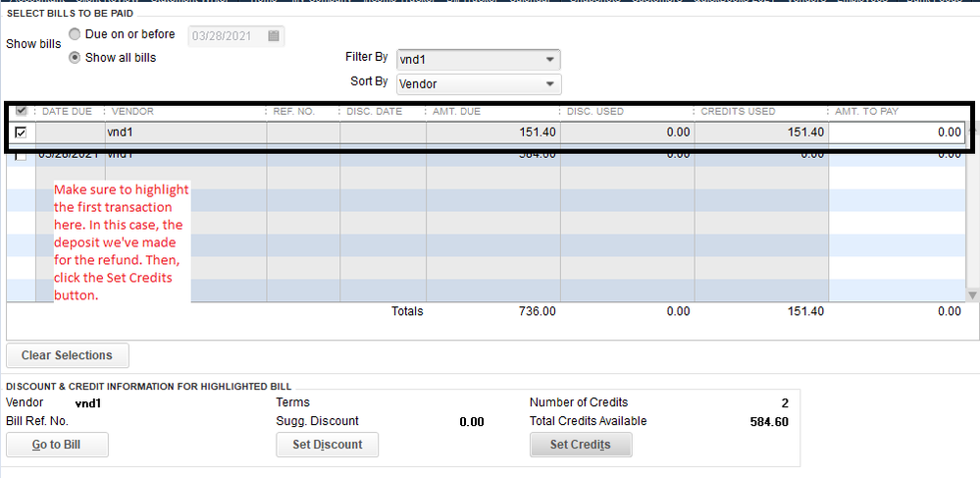
Task: Click the Clear Selections button
Action: [67, 355]
